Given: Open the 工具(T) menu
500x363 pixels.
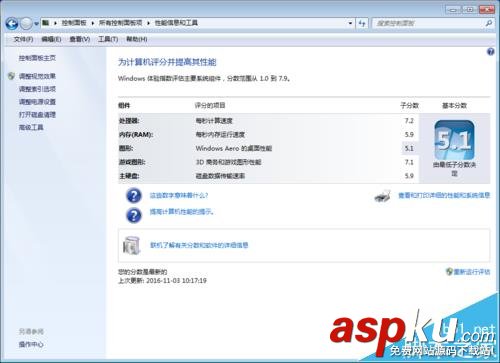Looking at the screenshot, I should tap(108, 39).
